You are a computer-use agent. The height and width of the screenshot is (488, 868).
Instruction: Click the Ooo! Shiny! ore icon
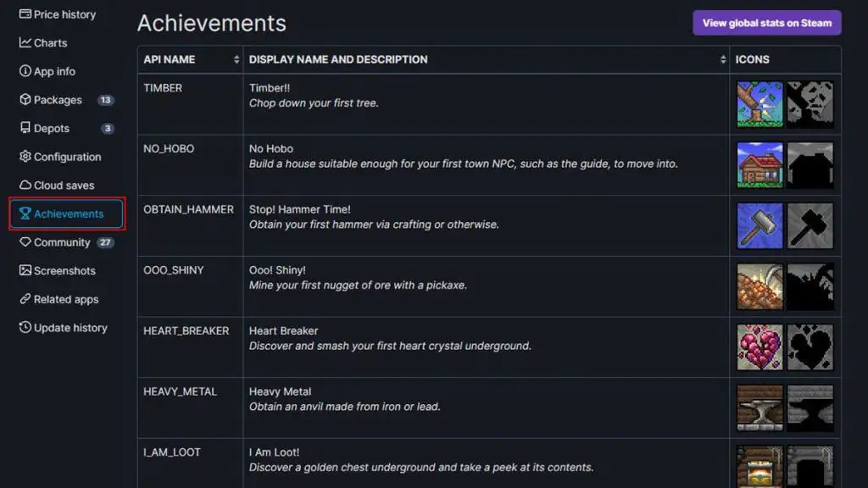point(760,286)
